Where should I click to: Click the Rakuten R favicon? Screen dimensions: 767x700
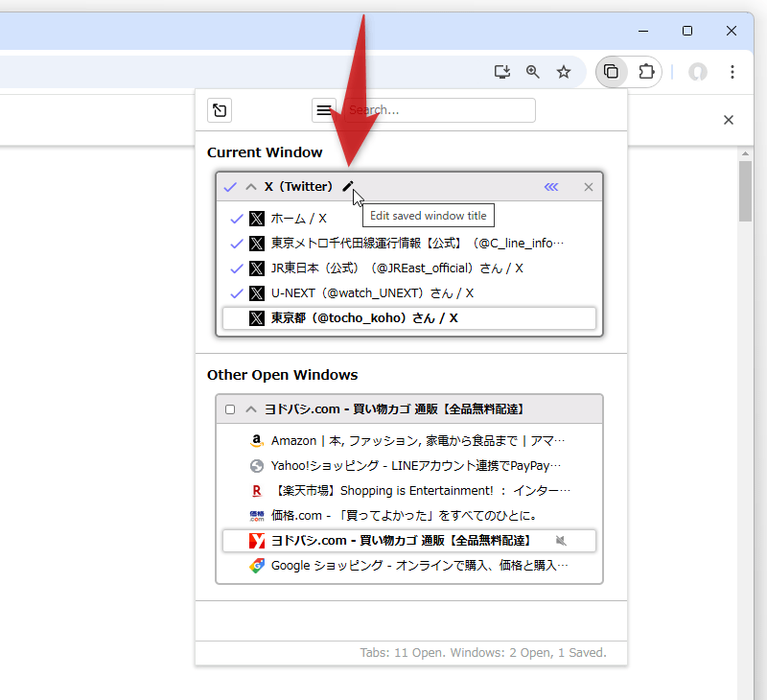(257, 491)
